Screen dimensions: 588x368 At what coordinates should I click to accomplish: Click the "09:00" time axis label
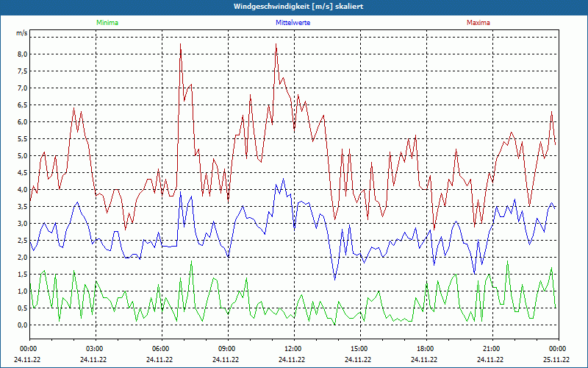227,348
